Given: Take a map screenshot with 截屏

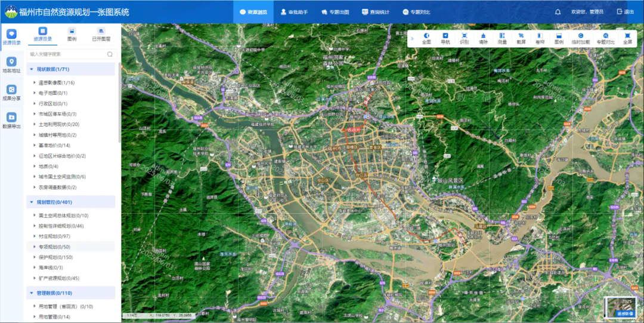Looking at the screenshot, I should coord(521,38).
